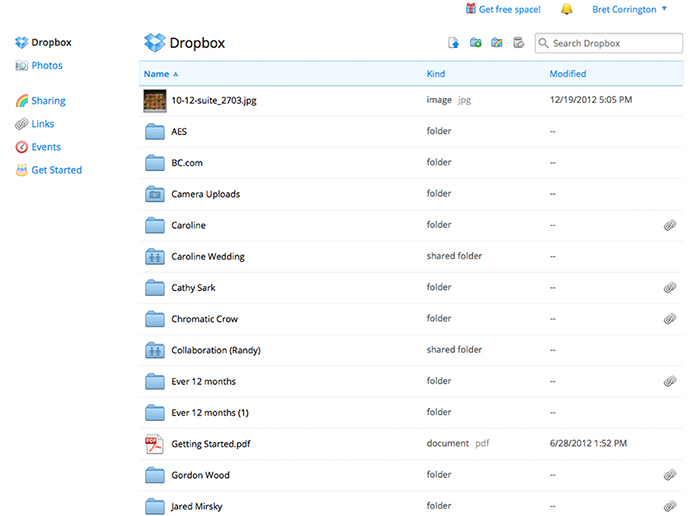This screenshot has height=516, width=700.
Task: Click the AES folder name
Action: click(179, 132)
